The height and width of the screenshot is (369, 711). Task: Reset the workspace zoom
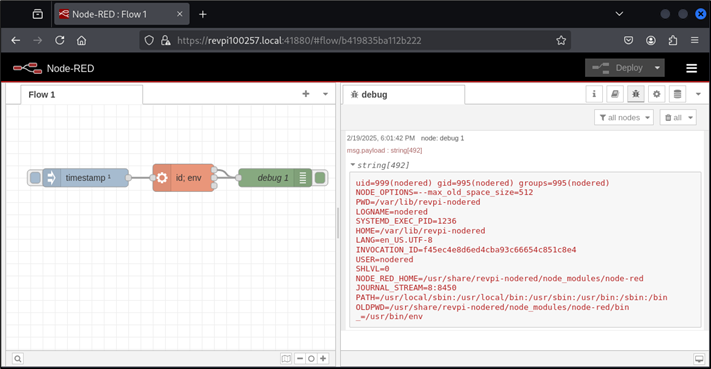coord(311,359)
